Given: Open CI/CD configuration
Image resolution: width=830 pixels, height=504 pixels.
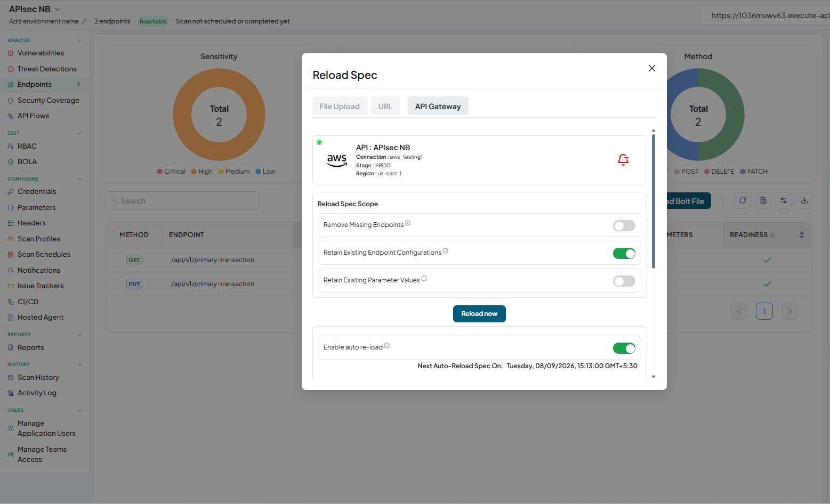Looking at the screenshot, I should click(x=28, y=302).
